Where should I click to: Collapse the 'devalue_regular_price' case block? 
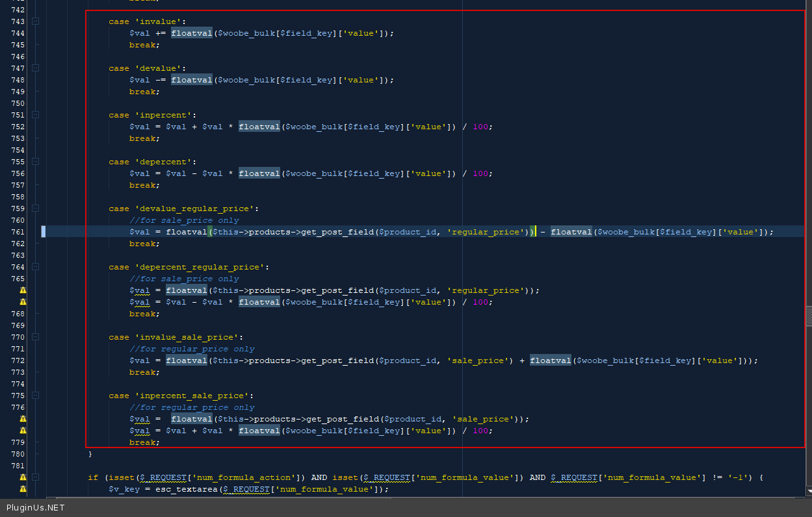tap(35, 208)
